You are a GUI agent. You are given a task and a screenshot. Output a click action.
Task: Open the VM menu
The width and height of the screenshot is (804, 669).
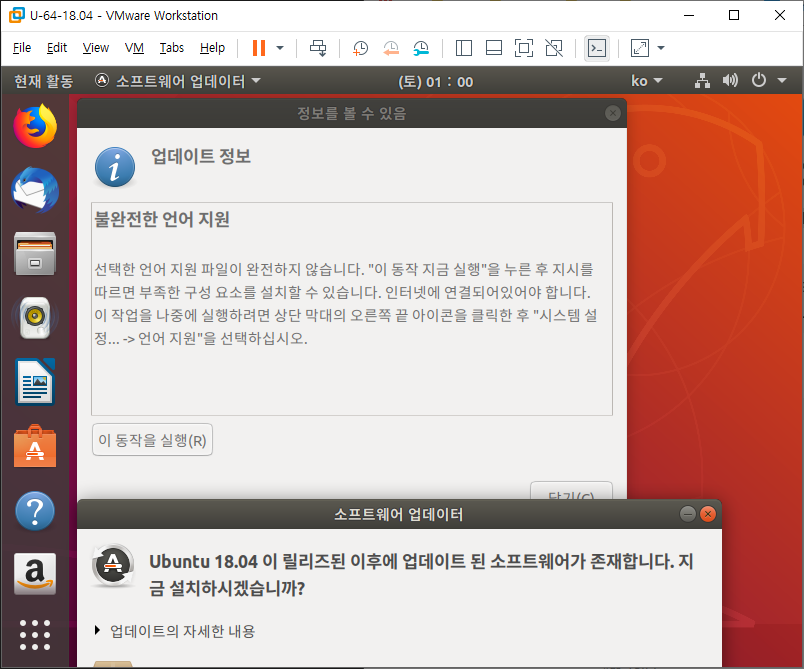[x=134, y=48]
